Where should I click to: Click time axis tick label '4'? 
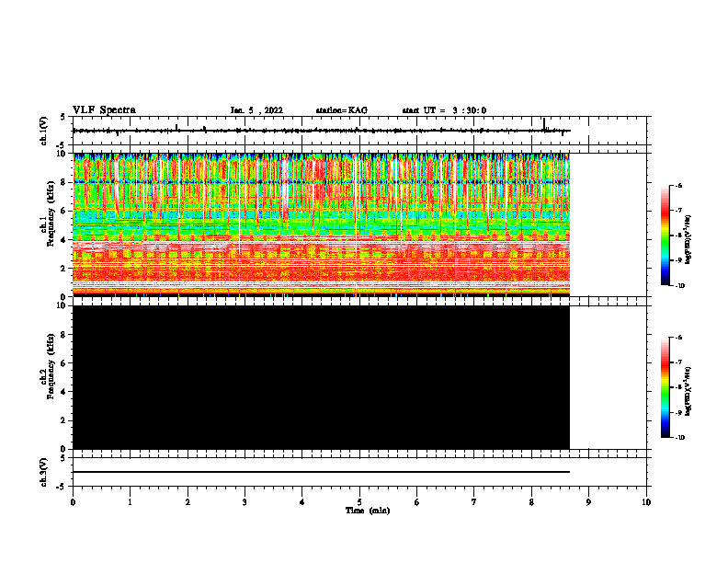[302, 502]
